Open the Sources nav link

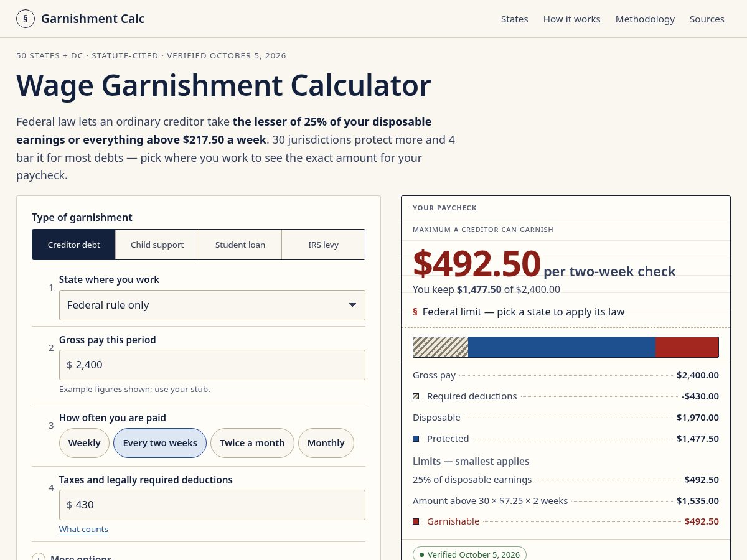click(707, 19)
